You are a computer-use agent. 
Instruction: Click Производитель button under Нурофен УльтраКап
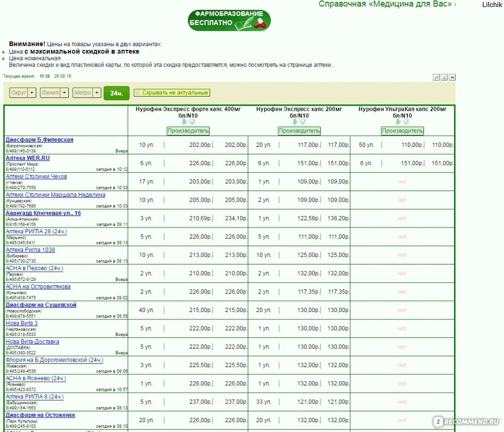pos(403,131)
